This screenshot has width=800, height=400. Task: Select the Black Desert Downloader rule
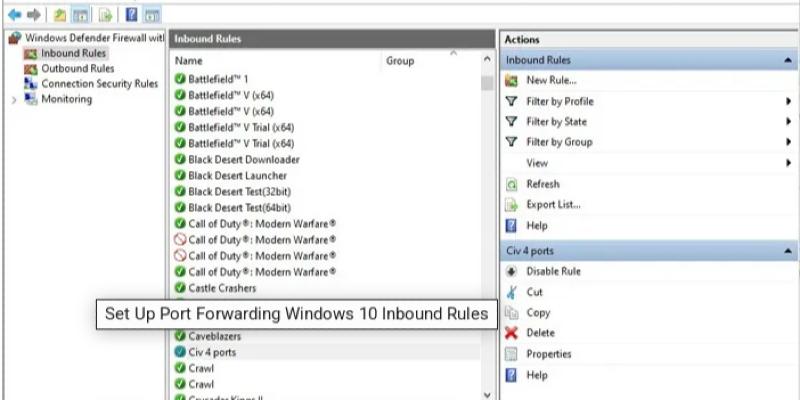click(244, 160)
